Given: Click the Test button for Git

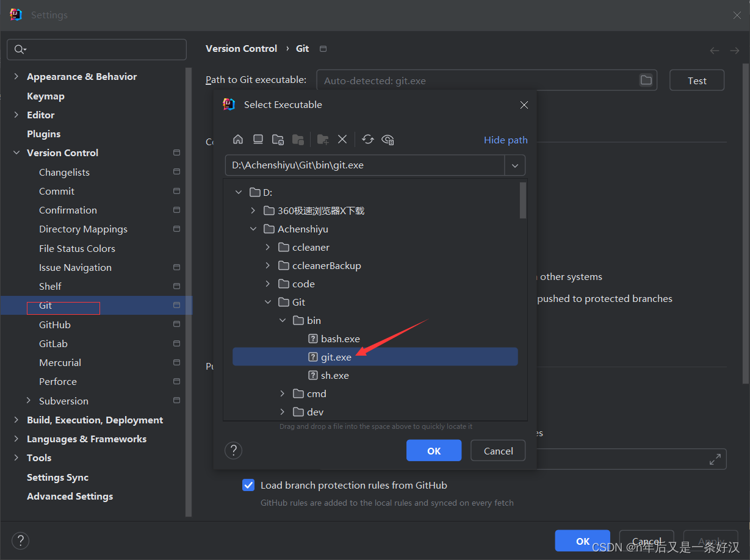Looking at the screenshot, I should [697, 80].
